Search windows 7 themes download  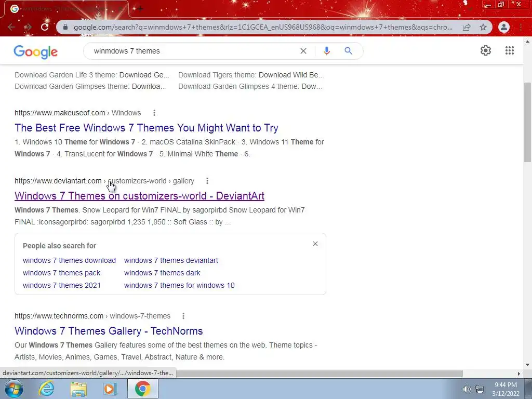tap(69, 261)
